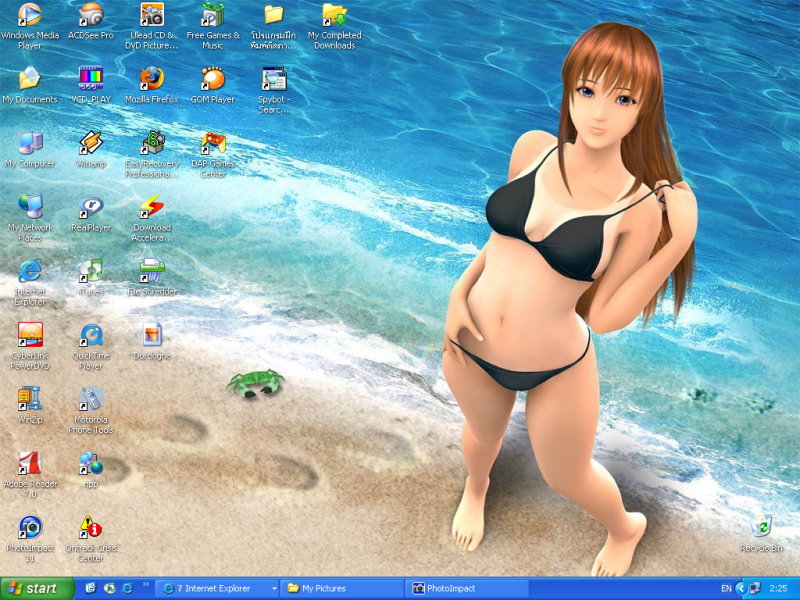This screenshot has width=800, height=600.
Task: Open the Internet Explorer taskbar group
Action: click(213, 588)
